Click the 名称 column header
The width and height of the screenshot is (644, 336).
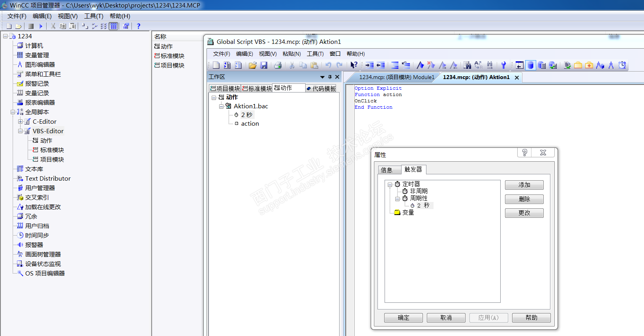coord(160,36)
